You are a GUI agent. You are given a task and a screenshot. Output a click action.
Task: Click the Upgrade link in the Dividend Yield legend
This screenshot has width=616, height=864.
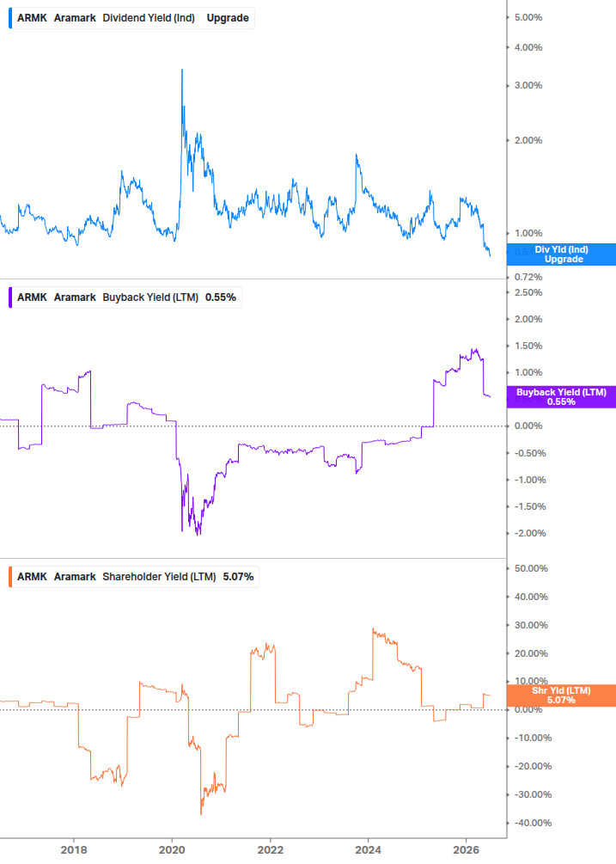[228, 18]
